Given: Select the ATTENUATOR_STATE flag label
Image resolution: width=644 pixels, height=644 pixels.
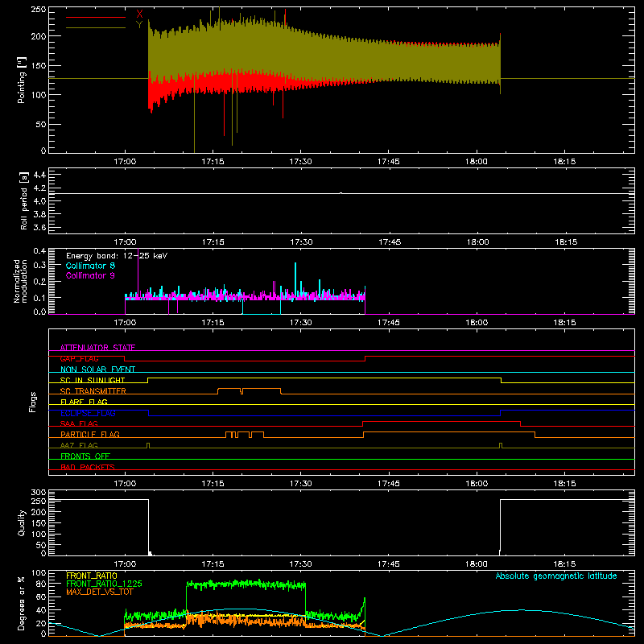Looking at the screenshot, I should click(97, 348).
